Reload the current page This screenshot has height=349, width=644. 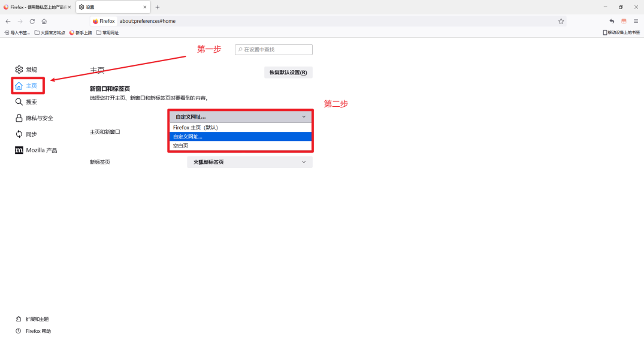point(32,22)
